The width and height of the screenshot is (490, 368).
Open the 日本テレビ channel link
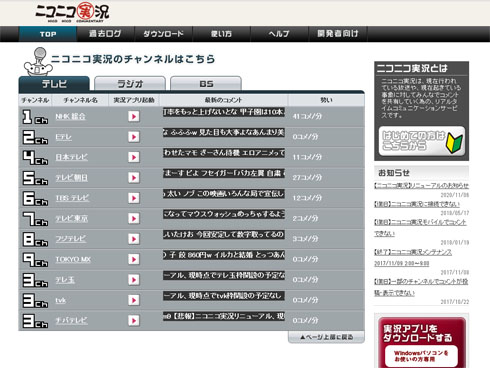coord(72,157)
